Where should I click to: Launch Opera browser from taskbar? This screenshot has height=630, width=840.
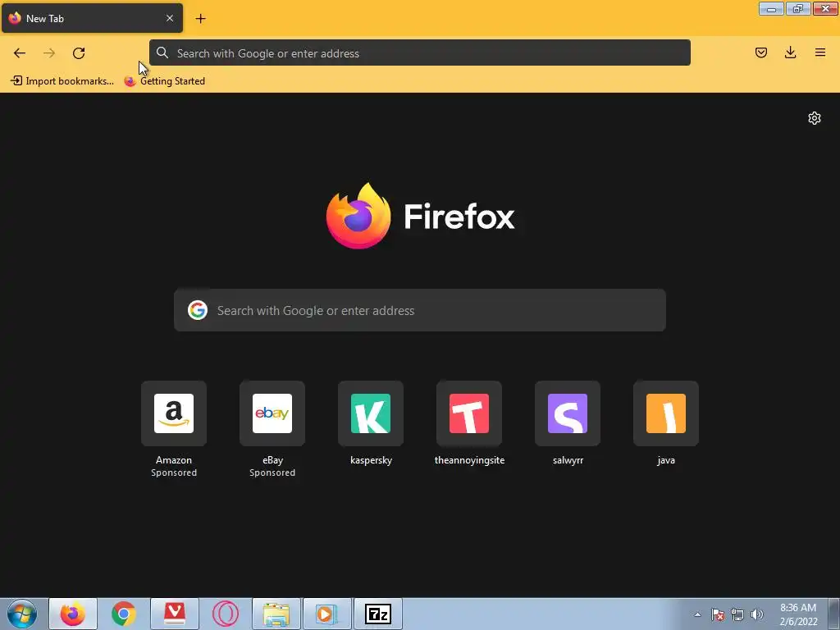pos(226,614)
